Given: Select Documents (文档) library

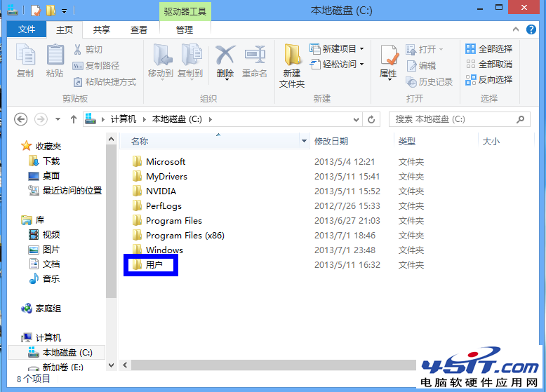Looking at the screenshot, I should pos(44,264).
